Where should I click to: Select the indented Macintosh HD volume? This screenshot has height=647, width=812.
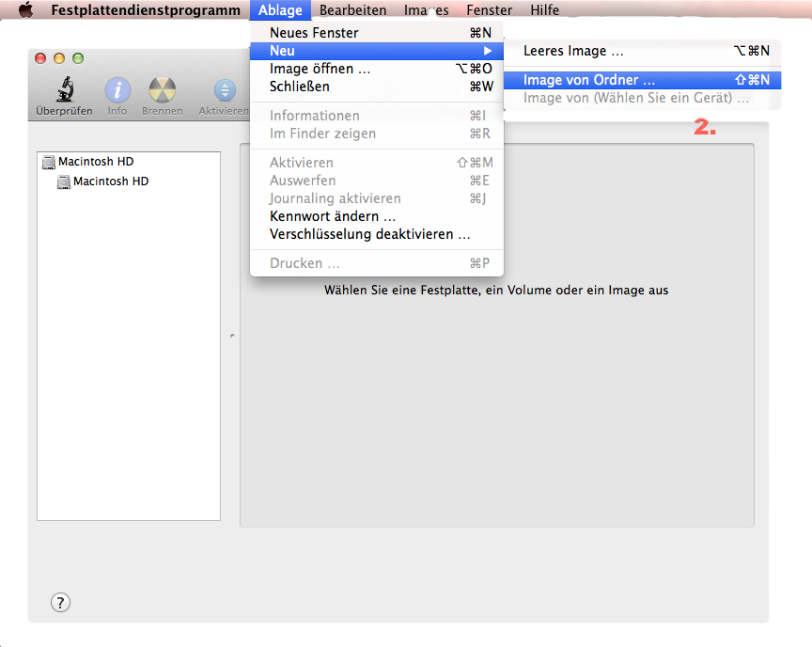pyautogui.click(x=103, y=181)
